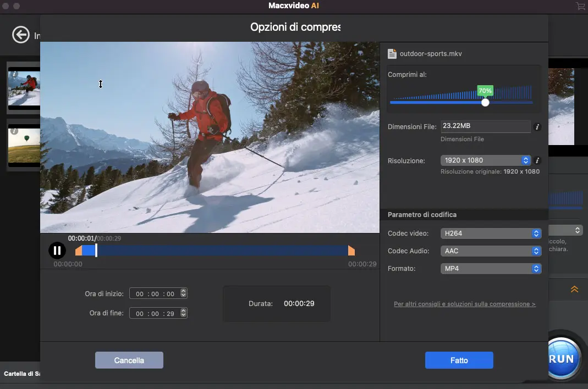
Task: Increase Ora di inizio using its stepper
Action: click(x=184, y=291)
